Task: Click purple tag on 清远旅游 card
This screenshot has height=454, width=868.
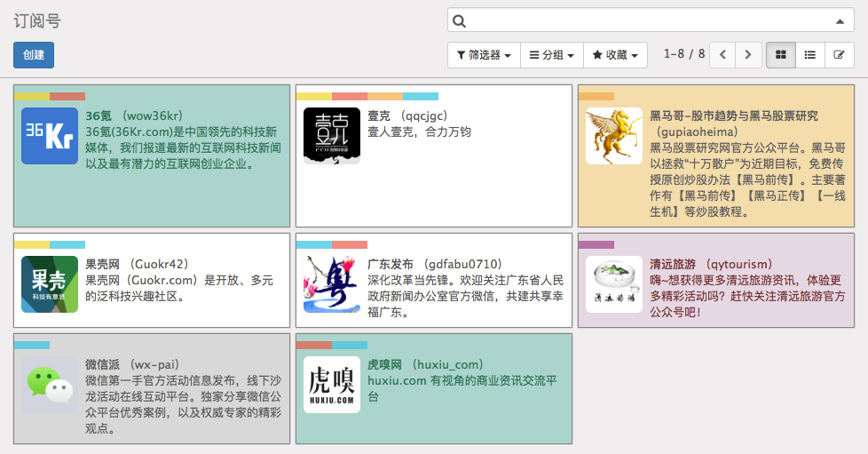Action: tap(596, 245)
